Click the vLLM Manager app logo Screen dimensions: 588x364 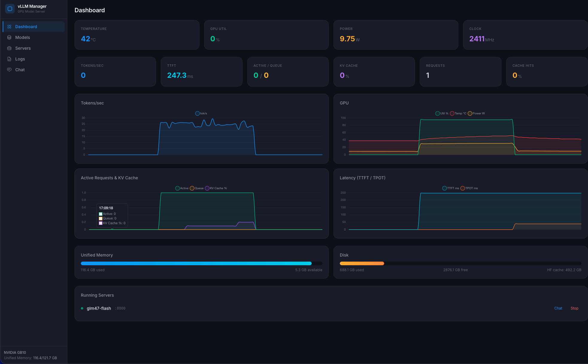pyautogui.click(x=10, y=8)
